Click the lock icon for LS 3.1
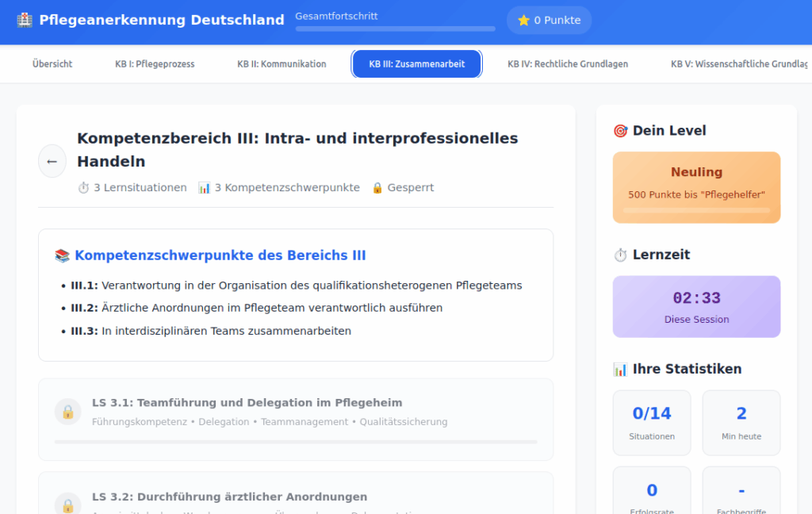This screenshot has height=514, width=812. [68, 412]
